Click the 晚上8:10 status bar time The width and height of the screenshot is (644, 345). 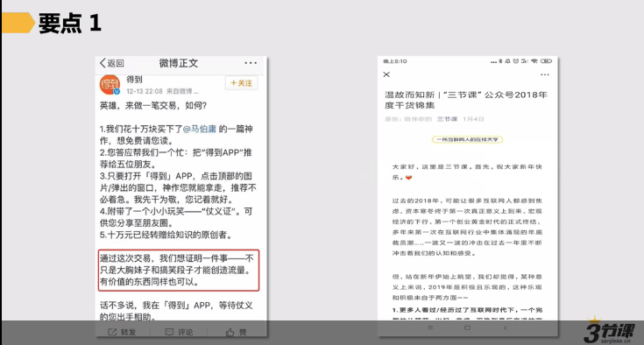click(394, 61)
